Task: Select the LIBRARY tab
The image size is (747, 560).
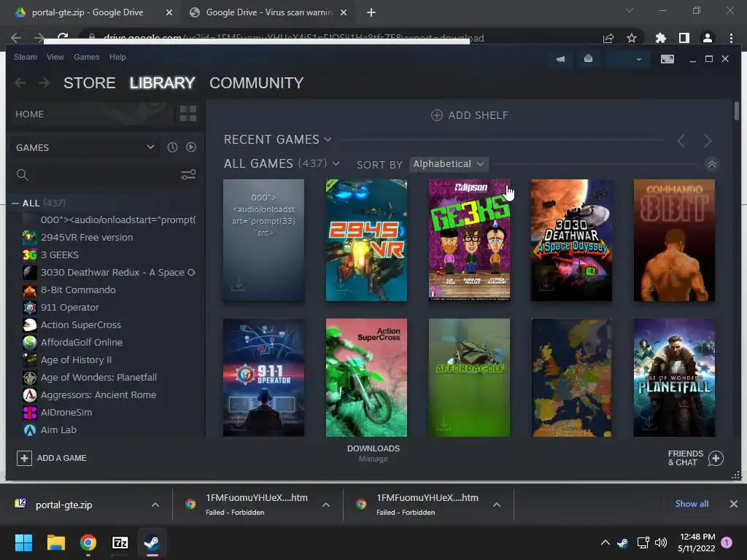Action: tap(162, 83)
